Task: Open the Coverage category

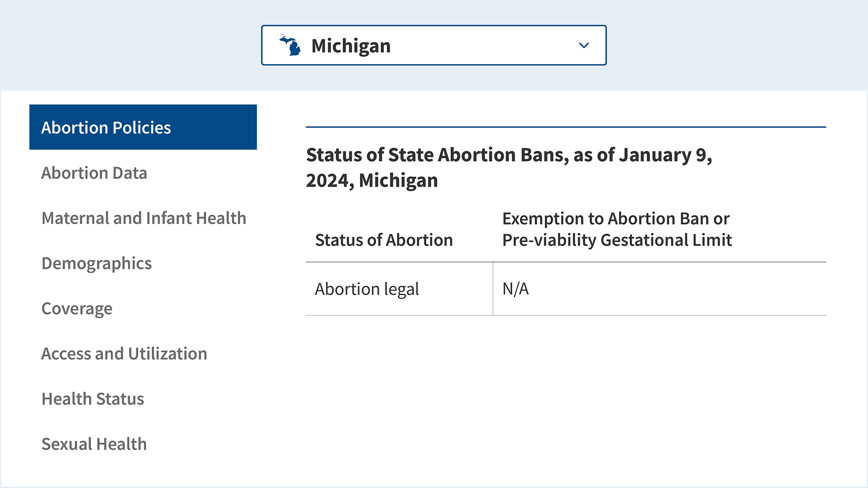Action: click(77, 309)
